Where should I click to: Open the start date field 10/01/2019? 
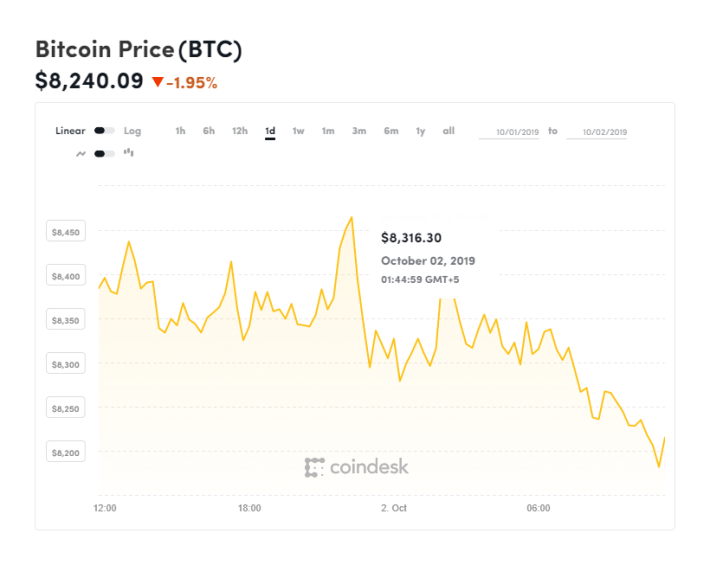pyautogui.click(x=509, y=132)
